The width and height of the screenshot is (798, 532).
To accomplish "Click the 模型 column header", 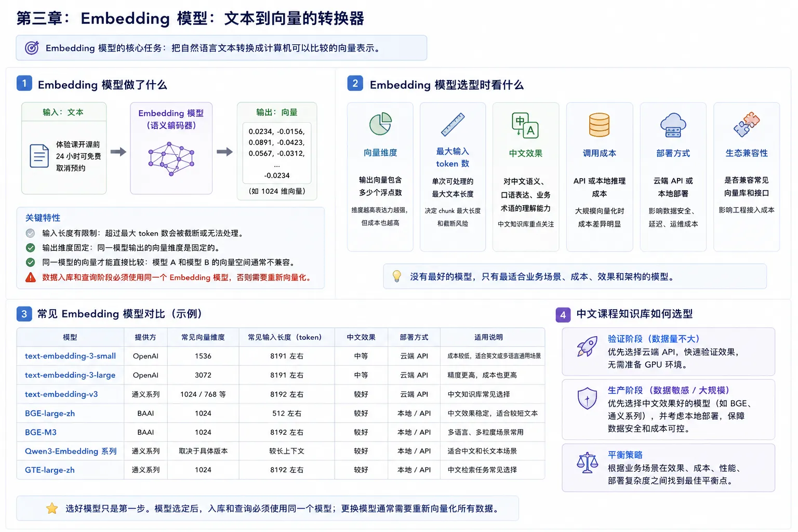I will [70, 337].
